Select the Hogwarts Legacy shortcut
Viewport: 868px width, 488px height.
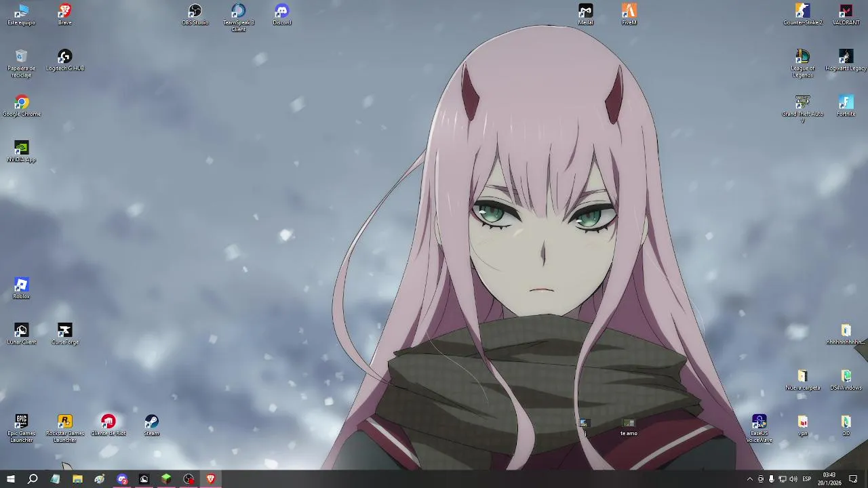pos(846,60)
